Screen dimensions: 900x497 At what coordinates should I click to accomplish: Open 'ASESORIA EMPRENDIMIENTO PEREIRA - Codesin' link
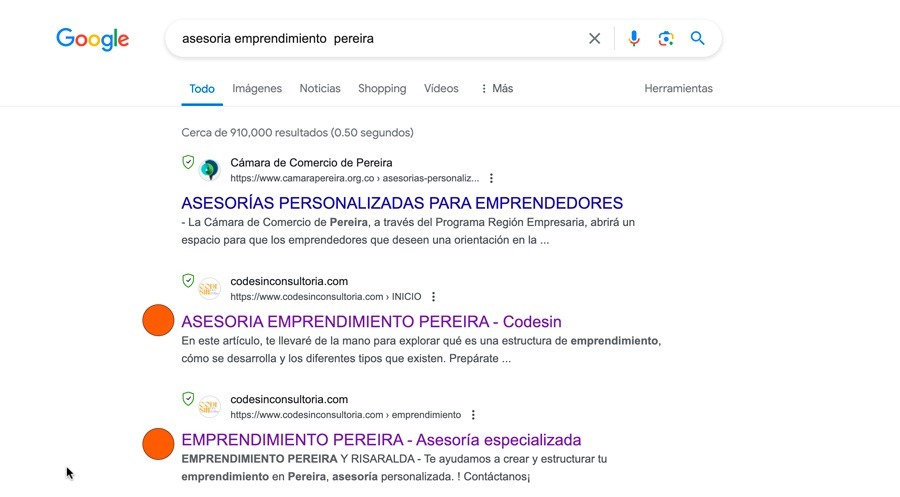(371, 321)
